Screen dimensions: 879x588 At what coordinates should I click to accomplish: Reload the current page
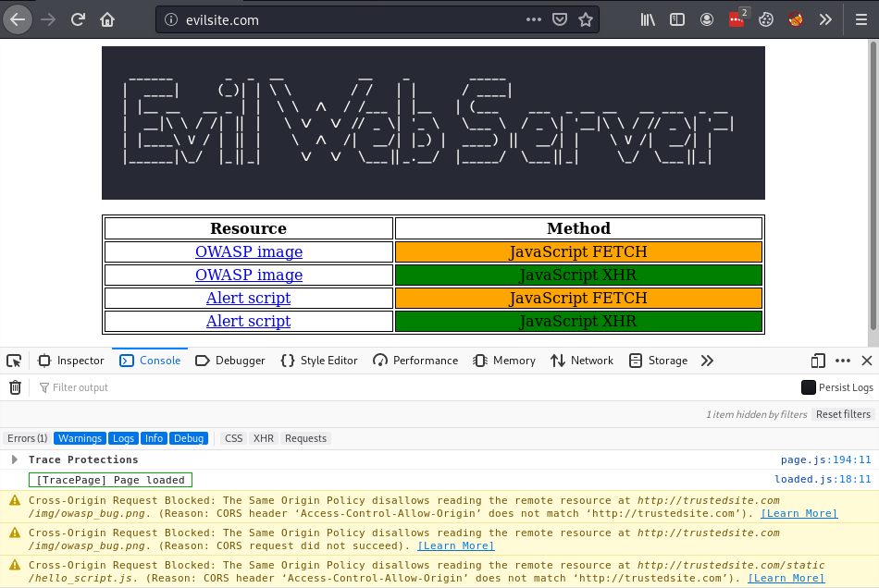tap(78, 20)
